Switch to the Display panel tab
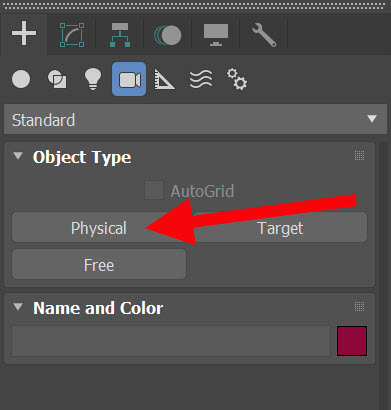The width and height of the screenshot is (391, 410). point(216,35)
